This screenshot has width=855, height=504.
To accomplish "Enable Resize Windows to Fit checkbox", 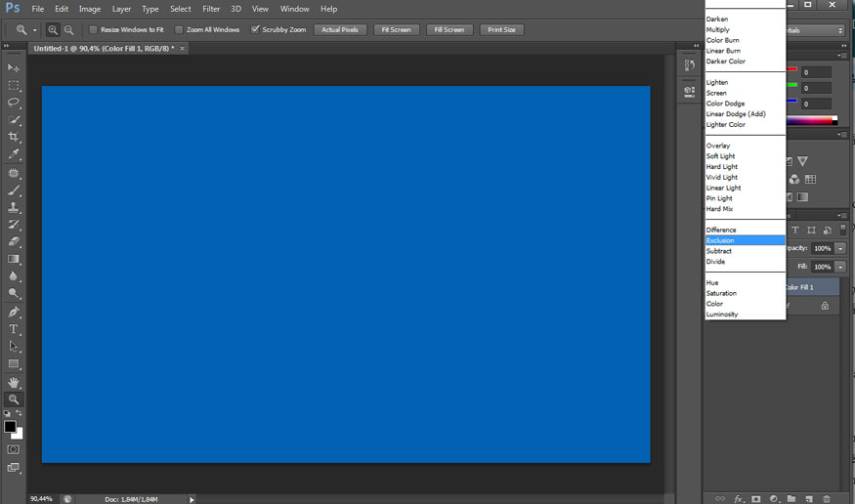I will click(x=93, y=30).
